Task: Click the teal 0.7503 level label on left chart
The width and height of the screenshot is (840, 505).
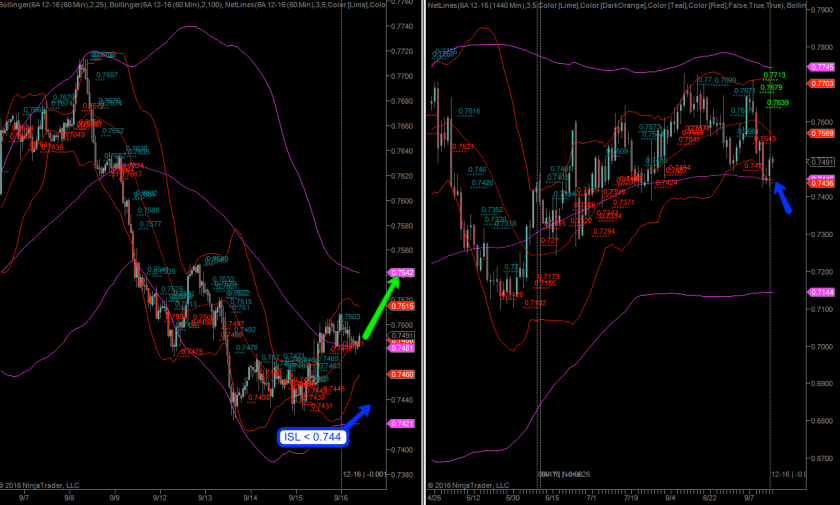Action: tap(351, 317)
